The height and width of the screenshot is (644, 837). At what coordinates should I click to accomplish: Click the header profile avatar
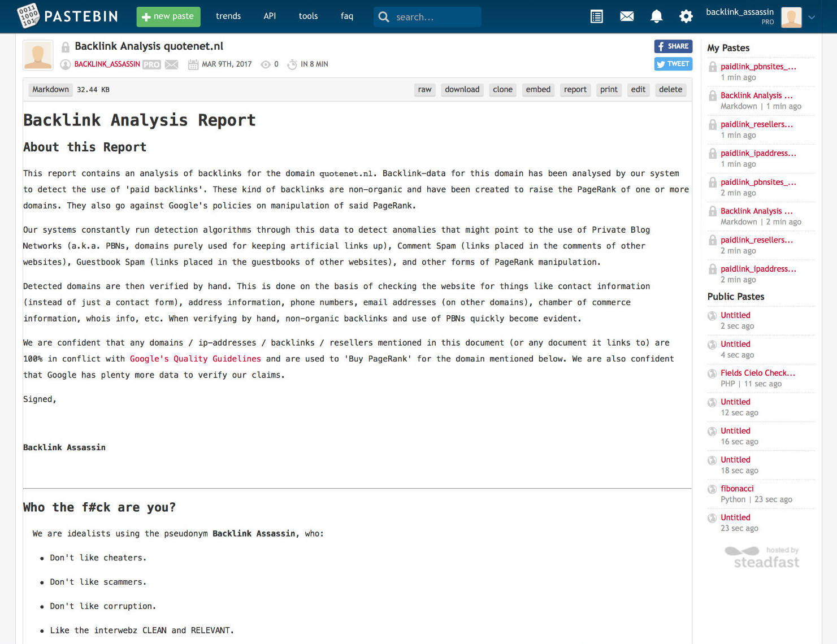791,18
